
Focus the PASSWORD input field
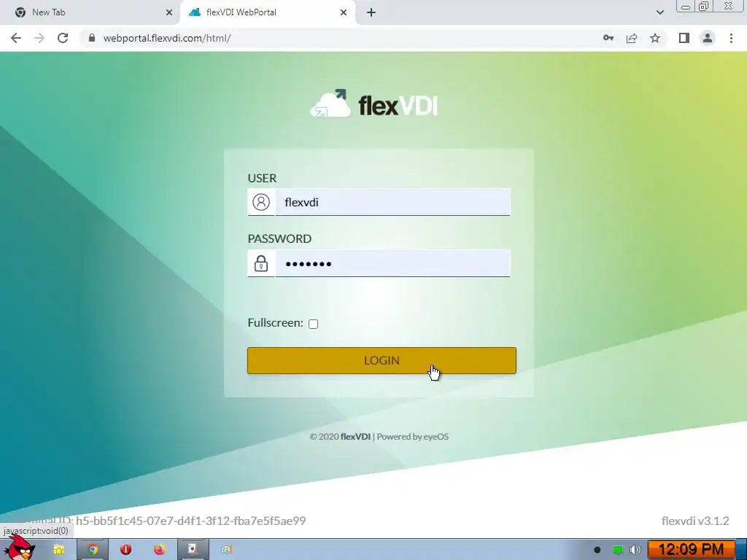tap(392, 262)
